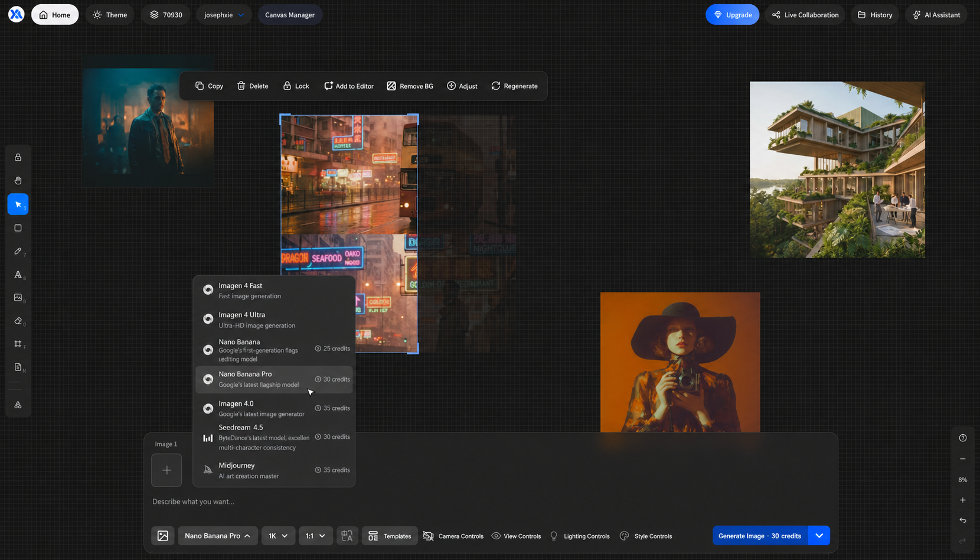Click the lock tool in left sidebar
Screen dimensions: 980x560
18,157
